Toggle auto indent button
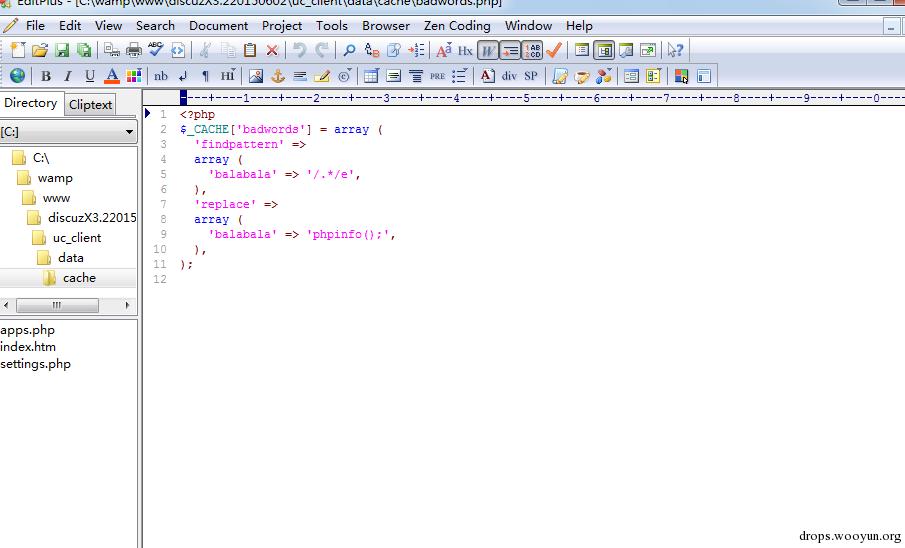This screenshot has width=905, height=548. click(x=510, y=50)
